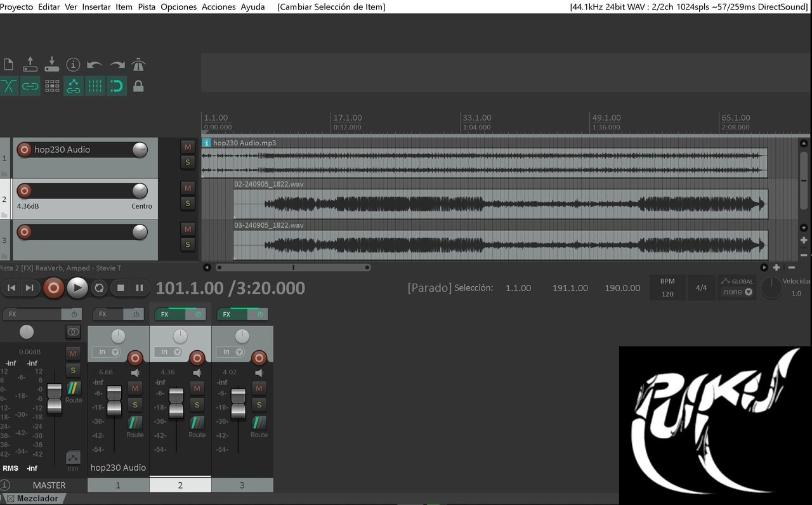Toggle auto-crossfade icon in toolbar

(x=8, y=86)
